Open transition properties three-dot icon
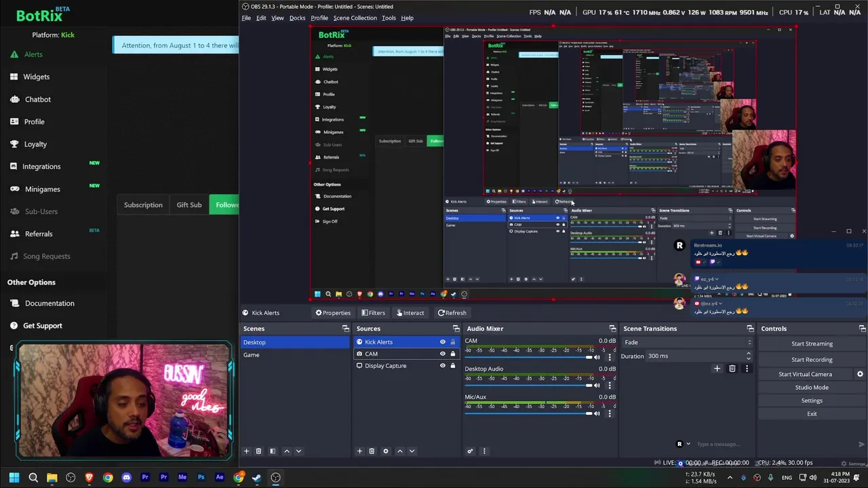 coord(747,369)
